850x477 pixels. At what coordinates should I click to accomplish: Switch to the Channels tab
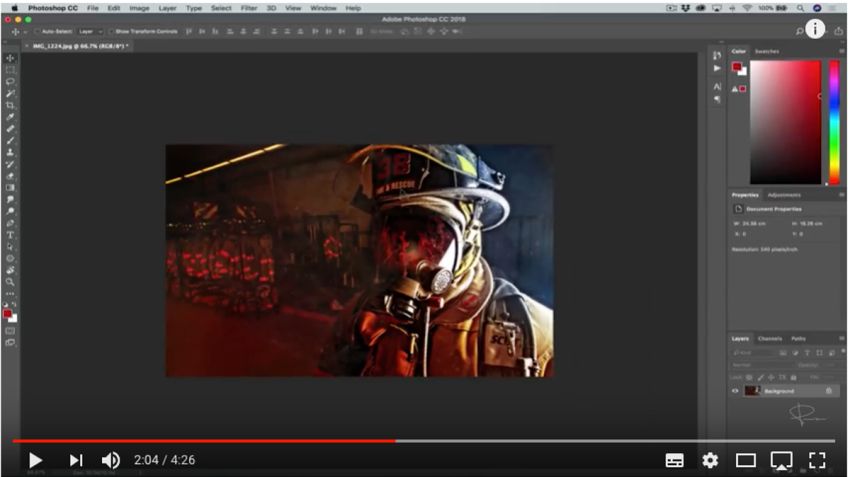pyautogui.click(x=770, y=339)
